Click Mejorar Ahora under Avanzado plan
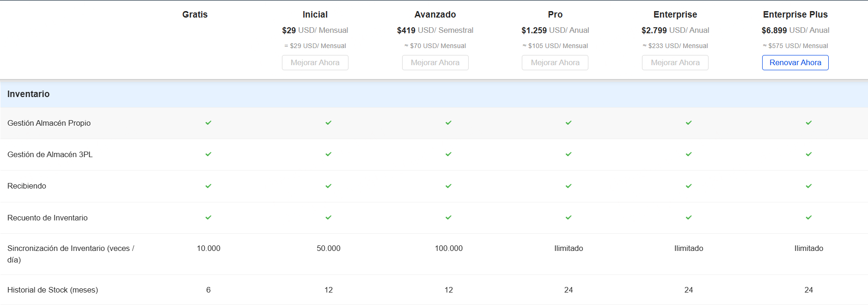The image size is (868, 305). coord(435,63)
